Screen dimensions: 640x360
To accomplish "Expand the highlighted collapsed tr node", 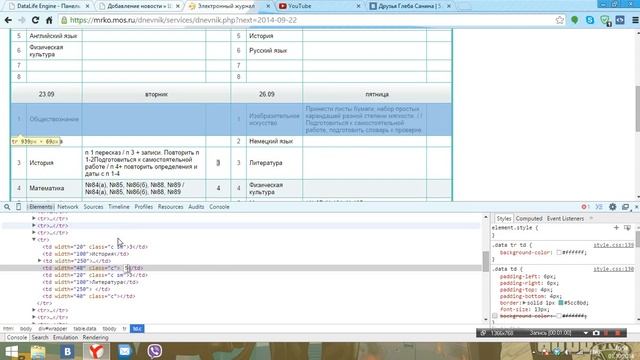I will pos(34,225).
